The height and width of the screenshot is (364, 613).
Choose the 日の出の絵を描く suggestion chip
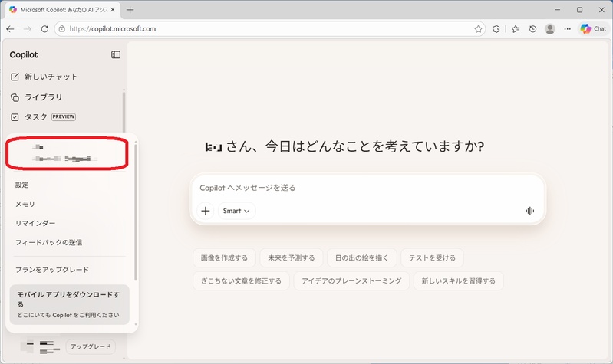coord(361,257)
